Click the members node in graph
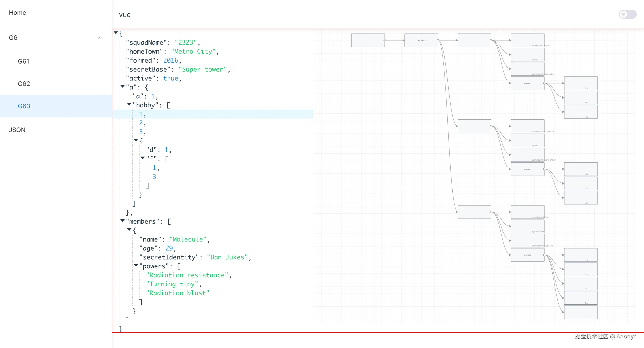The image size is (644, 348). pos(421,40)
